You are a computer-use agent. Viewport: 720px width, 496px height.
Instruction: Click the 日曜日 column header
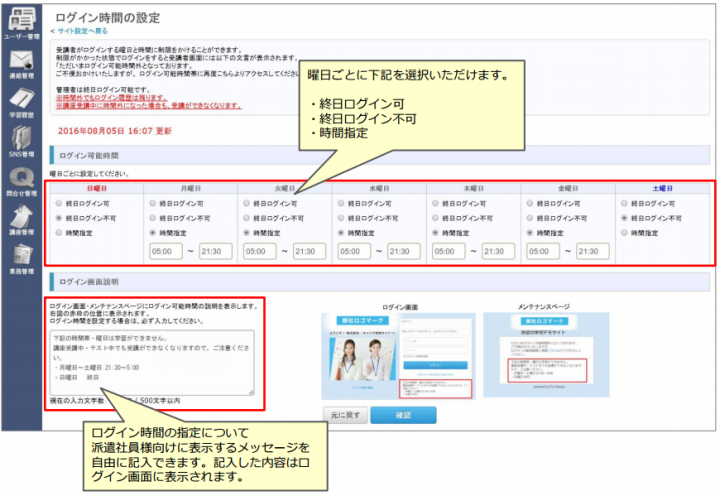point(96,188)
